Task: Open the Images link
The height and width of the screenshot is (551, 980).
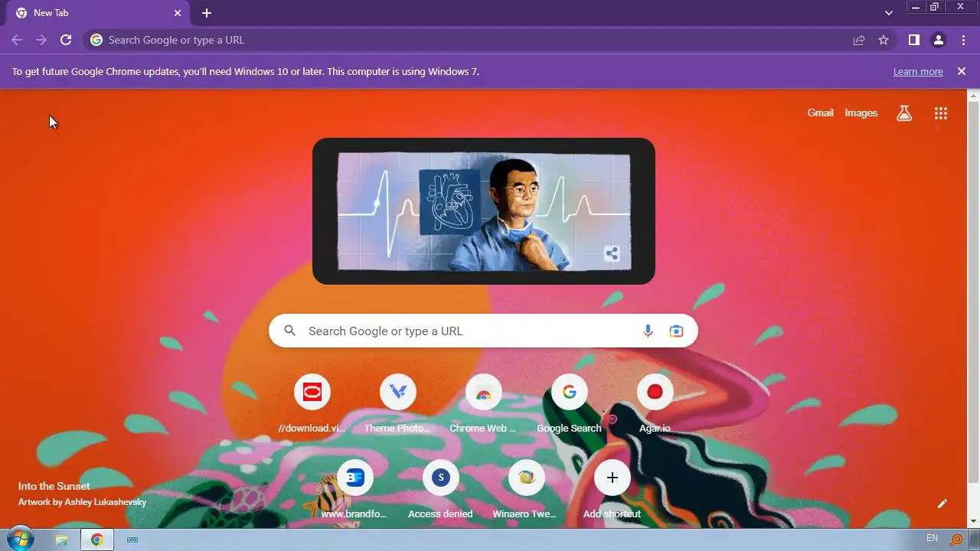Action: 861,112
